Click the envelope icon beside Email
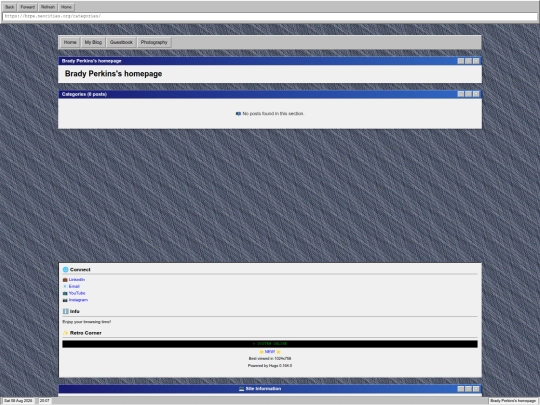Screen dimensions: 540x405 pyautogui.click(x=65, y=287)
